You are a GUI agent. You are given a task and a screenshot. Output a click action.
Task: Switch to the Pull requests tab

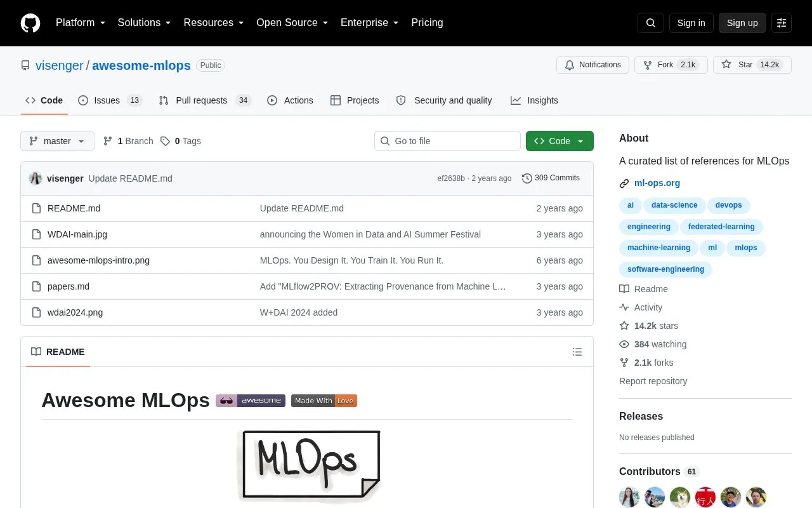click(x=205, y=100)
